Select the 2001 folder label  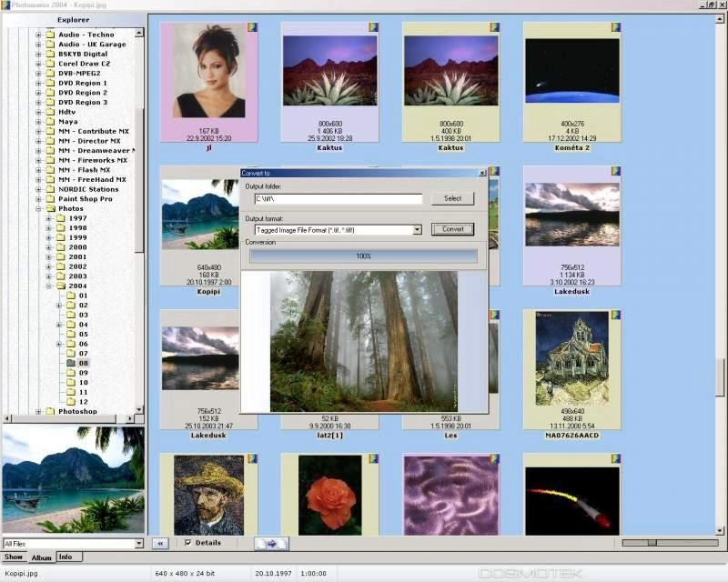pyautogui.click(x=77, y=256)
